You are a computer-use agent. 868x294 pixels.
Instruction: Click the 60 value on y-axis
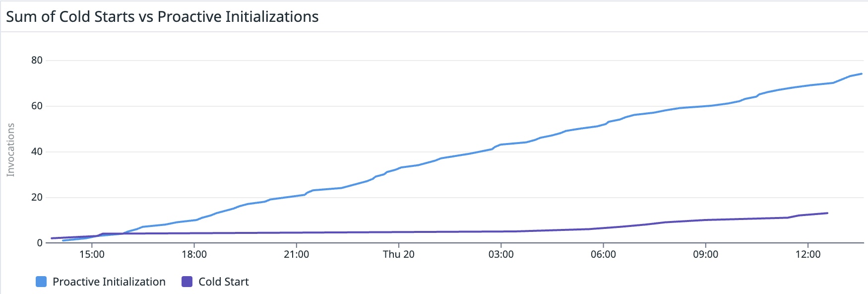(37, 106)
